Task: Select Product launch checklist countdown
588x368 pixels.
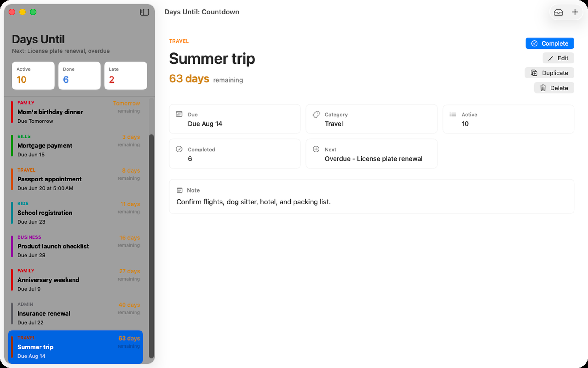Action: [76, 246]
